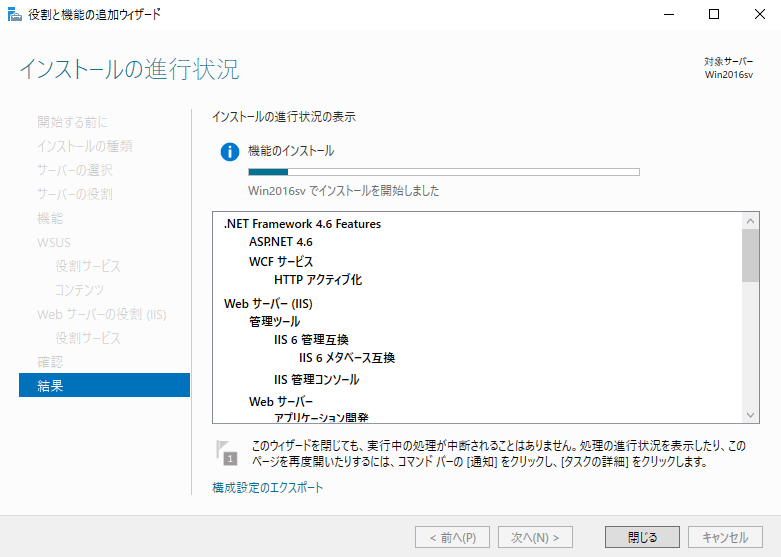Click the Web サーバー (IIS) entry
Viewport: 781px width, 557px height.
click(x=268, y=303)
